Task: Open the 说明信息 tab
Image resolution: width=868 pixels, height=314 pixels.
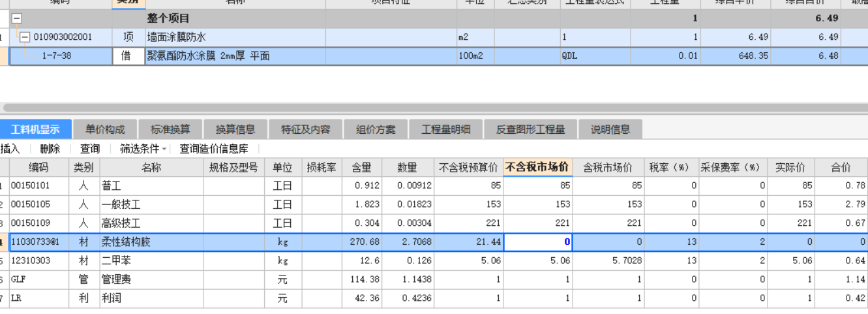Action: pos(610,129)
